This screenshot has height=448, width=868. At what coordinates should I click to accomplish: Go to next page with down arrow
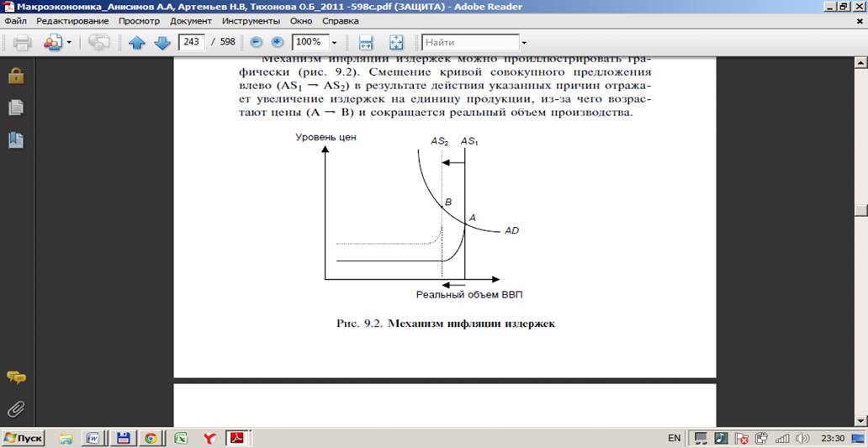pos(162,43)
